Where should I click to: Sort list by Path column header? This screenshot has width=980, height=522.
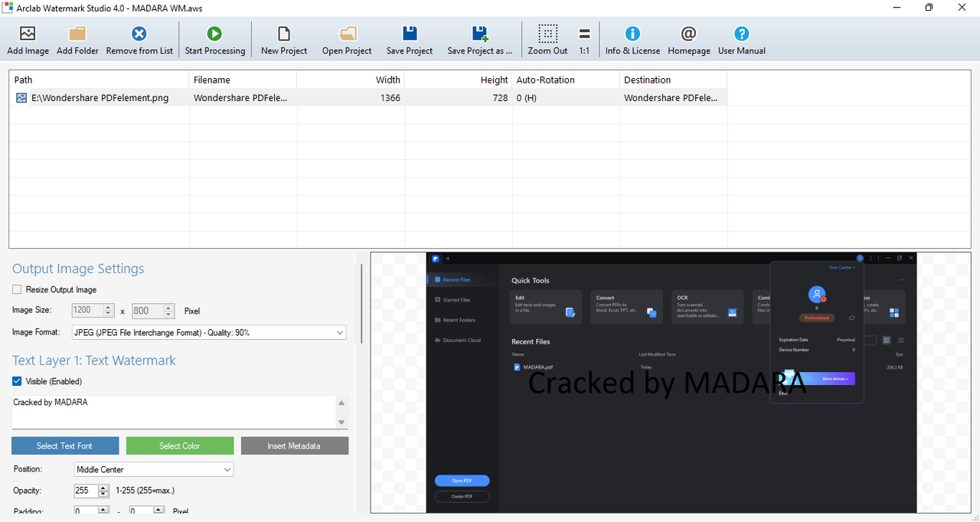99,80
